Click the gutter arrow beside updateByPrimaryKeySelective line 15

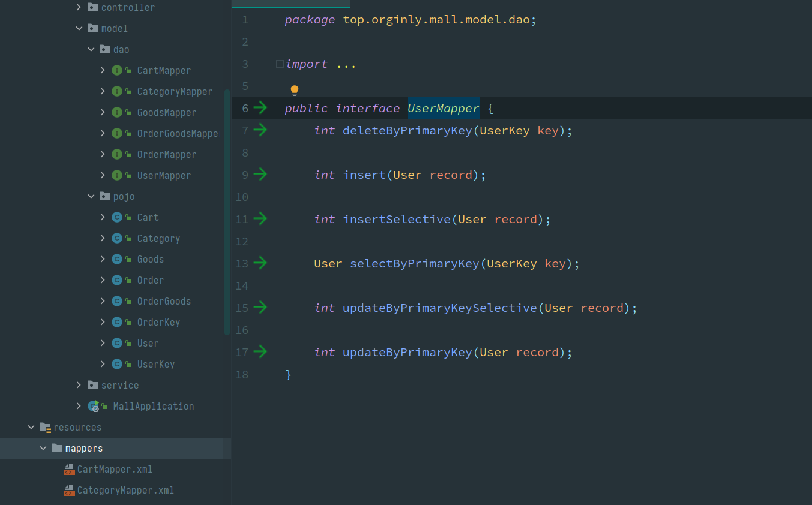click(260, 307)
